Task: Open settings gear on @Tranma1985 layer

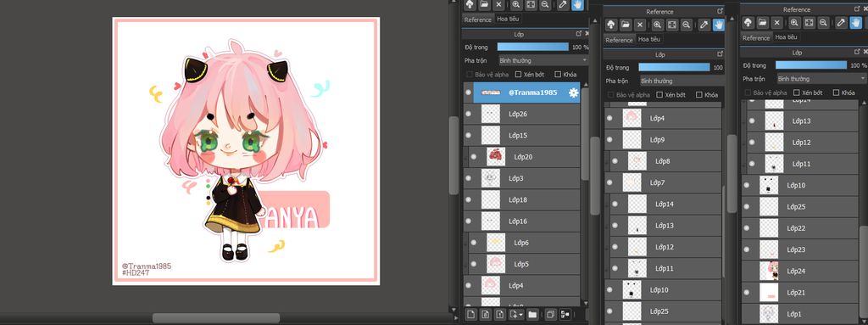Action: click(574, 92)
